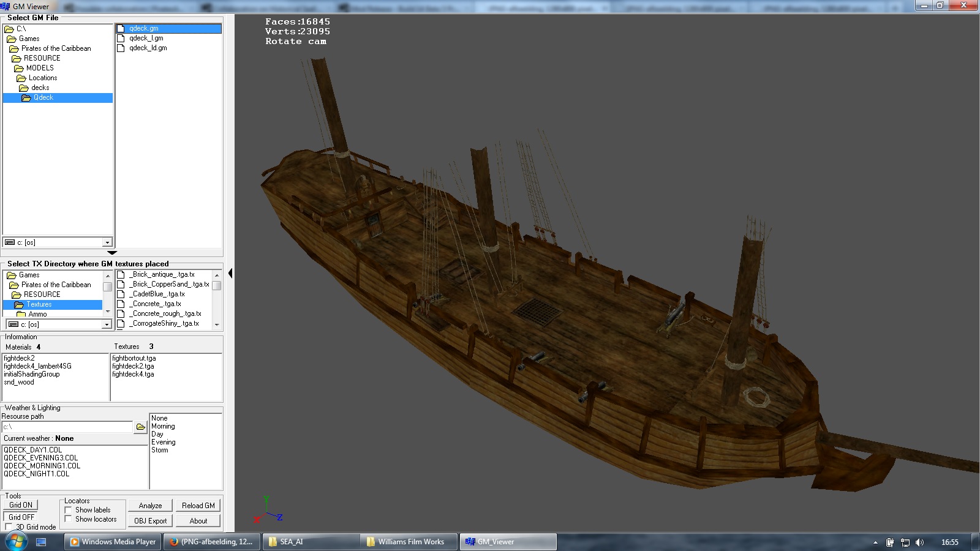Screen dimensions: 980x551
Task: Select the qdeck_l.gm file icon
Action: pyautogui.click(x=121, y=38)
